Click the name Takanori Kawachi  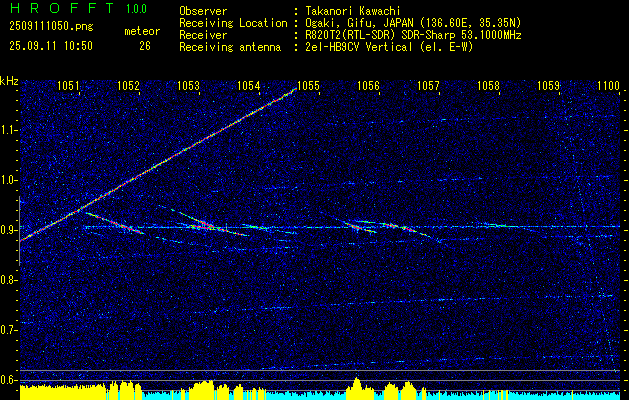click(351, 11)
